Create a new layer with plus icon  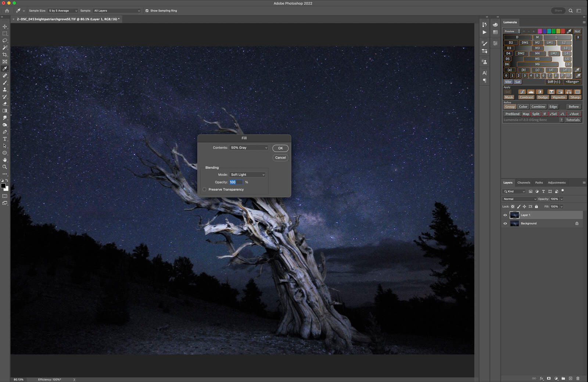(x=570, y=378)
